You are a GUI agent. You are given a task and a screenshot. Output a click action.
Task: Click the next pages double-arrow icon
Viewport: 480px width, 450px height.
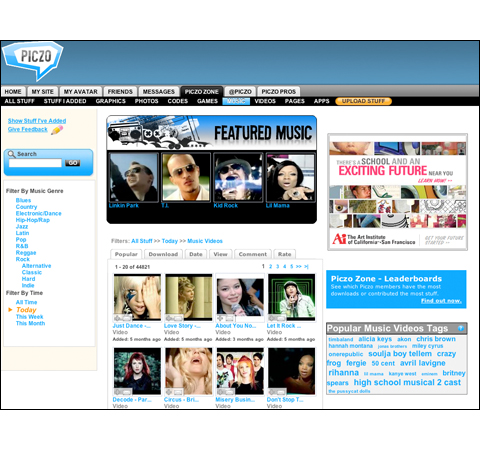298,266
